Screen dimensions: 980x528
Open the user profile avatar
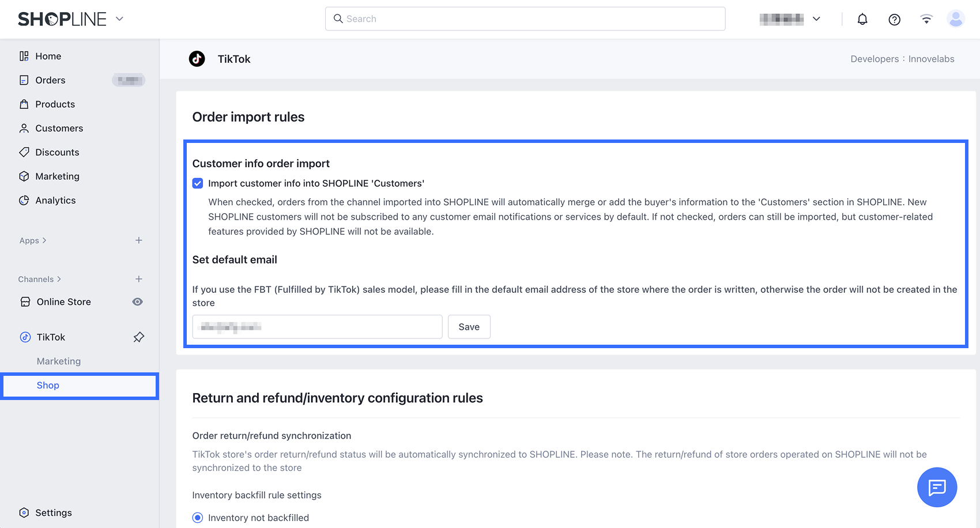955,19
